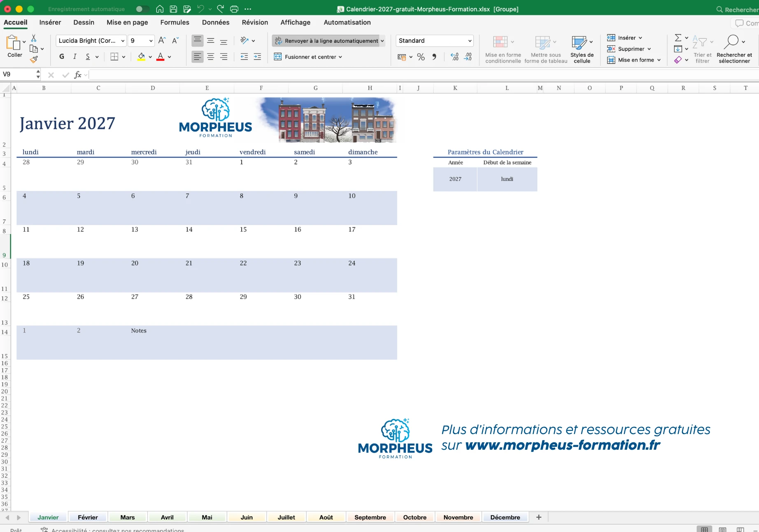Click the Insert Function fx icon
The width and height of the screenshot is (759, 532).
click(77, 74)
